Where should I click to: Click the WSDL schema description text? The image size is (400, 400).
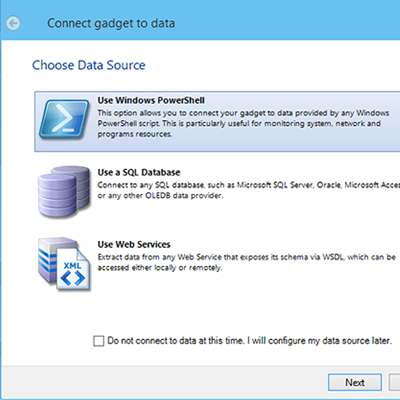[x=246, y=262]
